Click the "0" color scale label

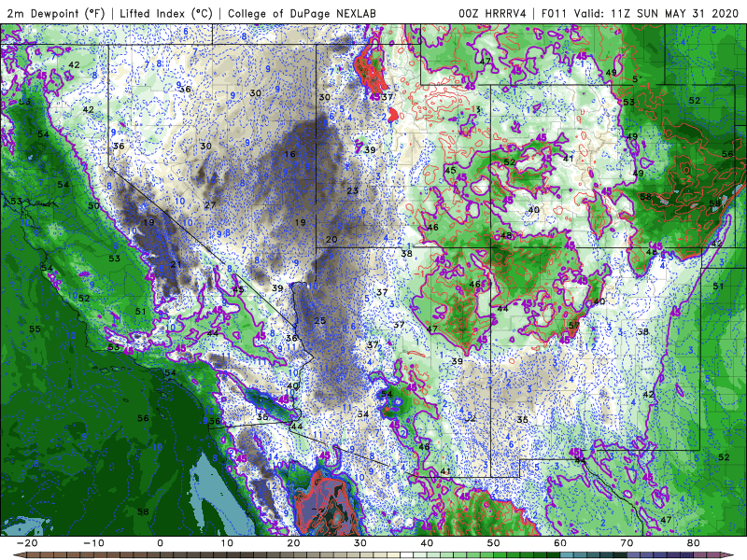point(160,543)
